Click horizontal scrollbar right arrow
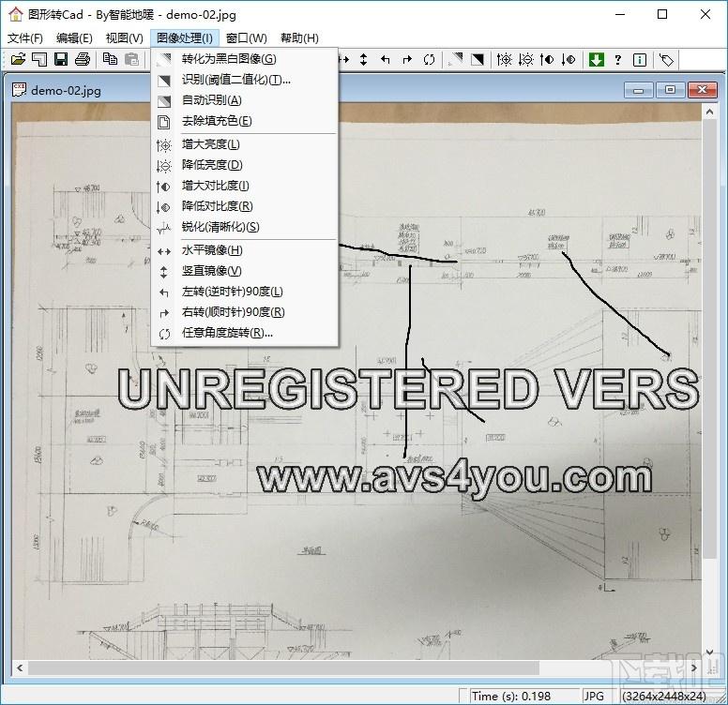This screenshot has height=705, width=728. click(693, 667)
